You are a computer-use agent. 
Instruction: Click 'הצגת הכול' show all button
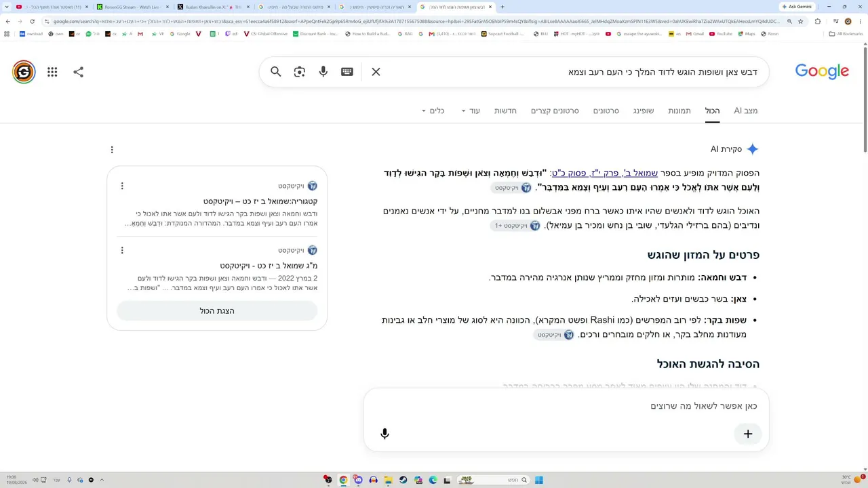click(x=217, y=310)
